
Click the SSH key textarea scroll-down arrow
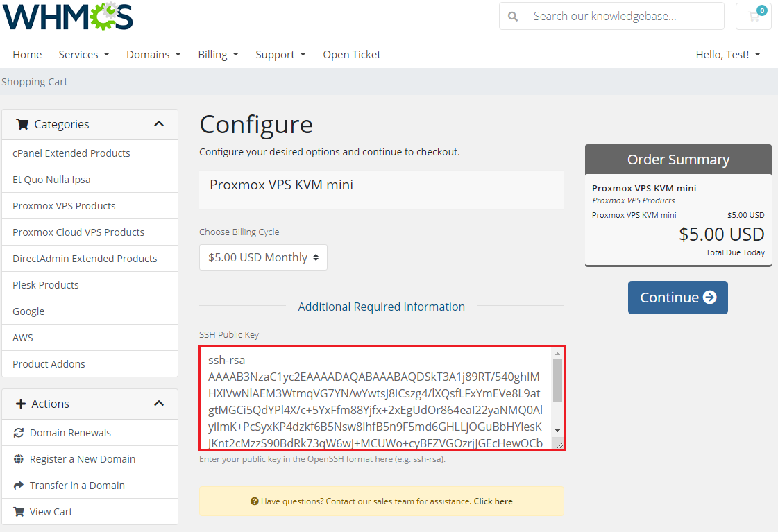coord(558,430)
